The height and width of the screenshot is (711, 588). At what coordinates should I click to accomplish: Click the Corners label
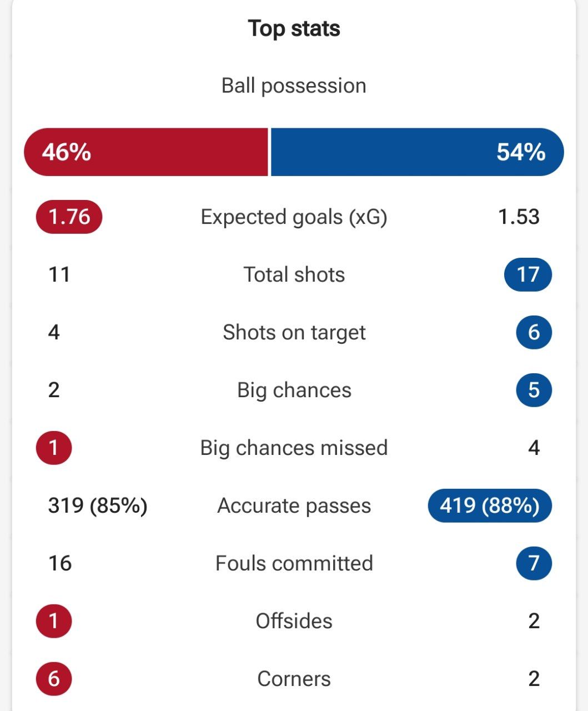pos(294,679)
